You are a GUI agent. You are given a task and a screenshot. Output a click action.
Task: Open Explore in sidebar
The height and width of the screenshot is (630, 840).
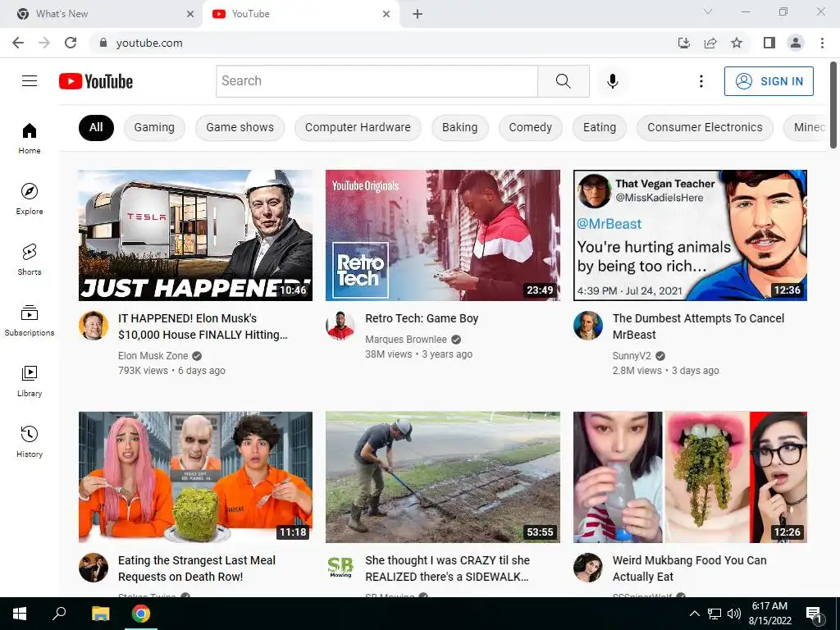pos(30,199)
